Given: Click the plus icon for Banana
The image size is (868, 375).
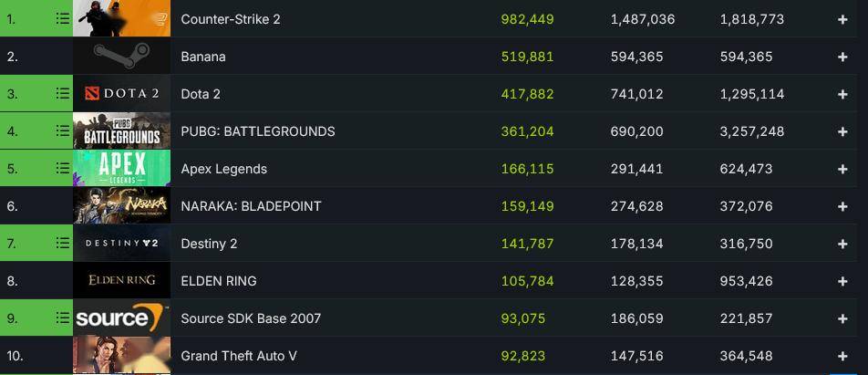Looking at the screenshot, I should [842, 57].
